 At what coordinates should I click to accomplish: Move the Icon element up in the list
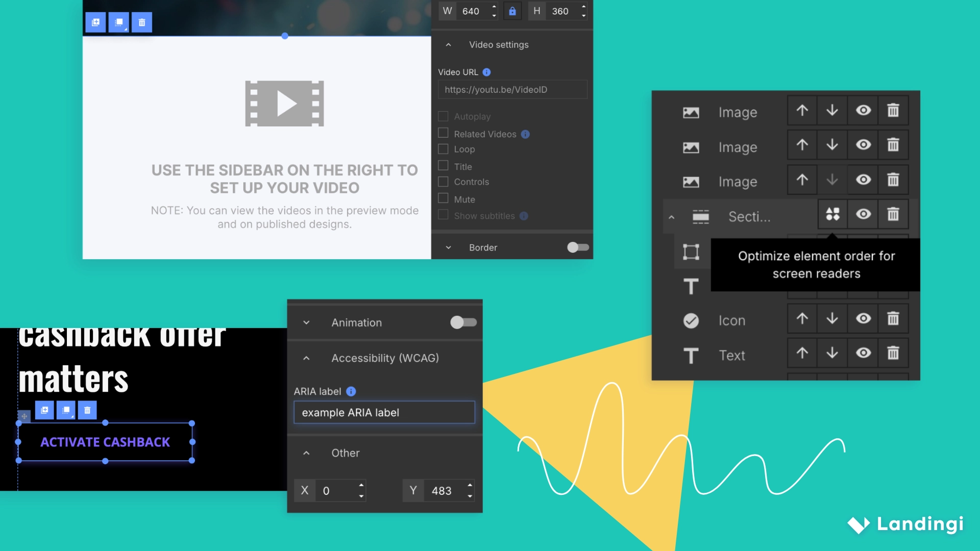801,318
